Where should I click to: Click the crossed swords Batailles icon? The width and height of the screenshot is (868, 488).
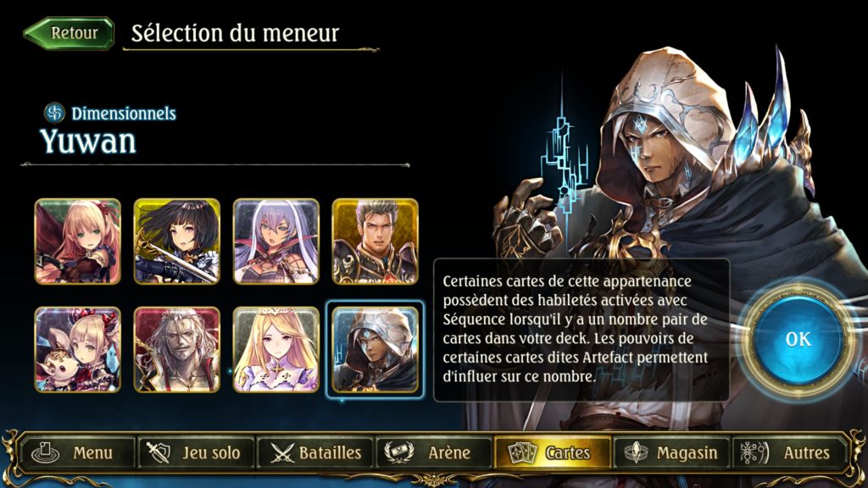(x=282, y=453)
